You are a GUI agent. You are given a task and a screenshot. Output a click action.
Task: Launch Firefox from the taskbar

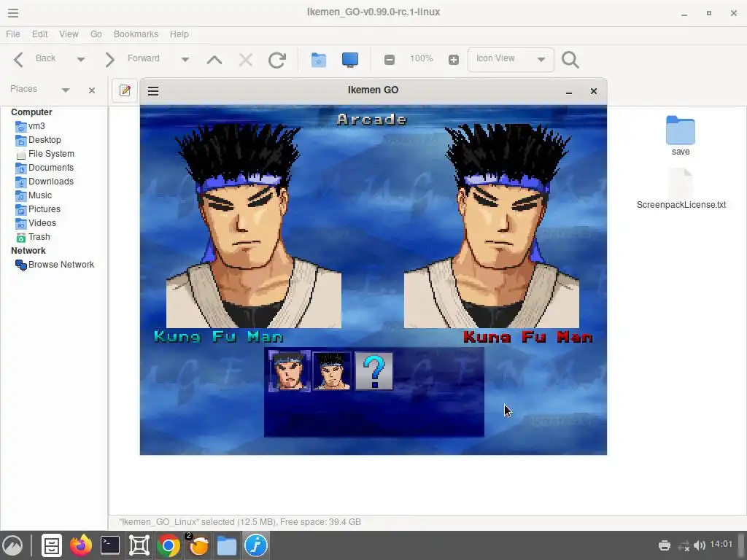tap(81, 545)
